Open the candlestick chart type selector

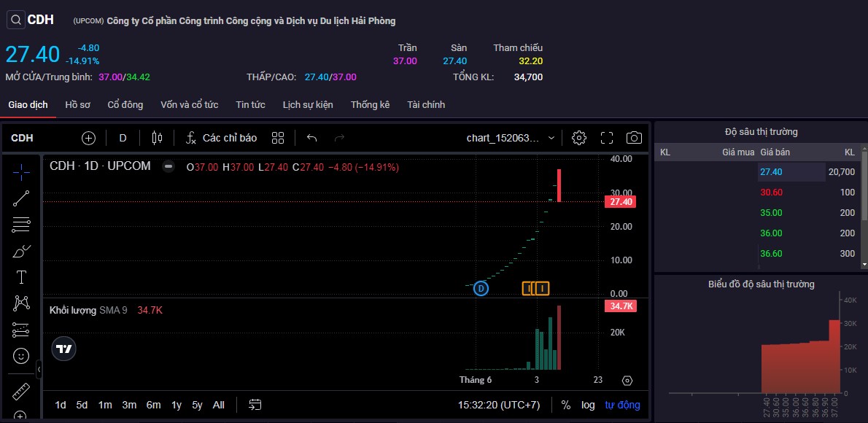(x=157, y=138)
